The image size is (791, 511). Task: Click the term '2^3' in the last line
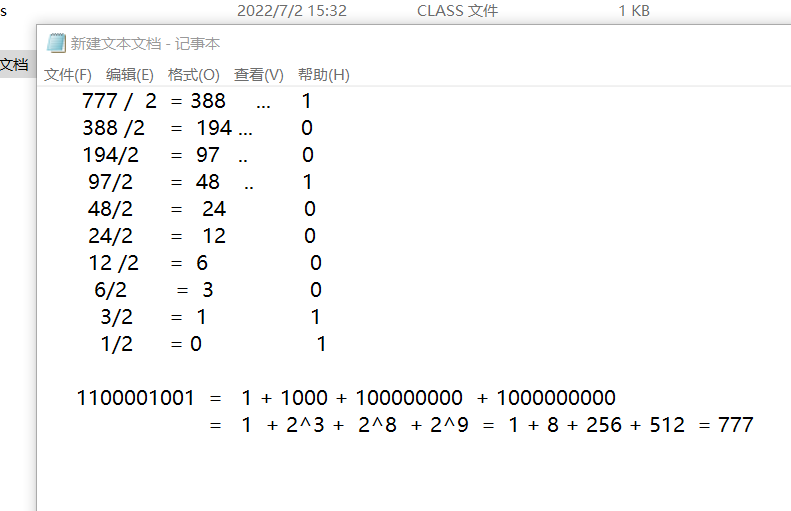pyautogui.click(x=305, y=425)
